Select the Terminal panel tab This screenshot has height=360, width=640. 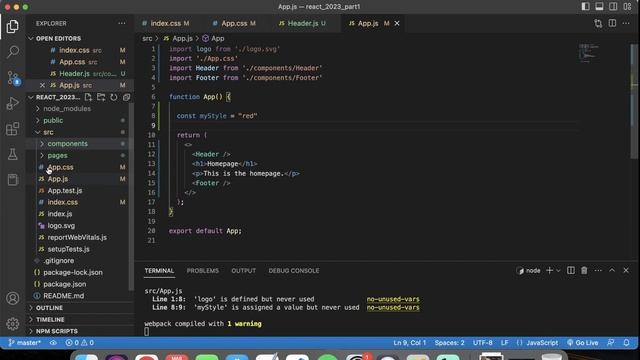pyautogui.click(x=159, y=271)
